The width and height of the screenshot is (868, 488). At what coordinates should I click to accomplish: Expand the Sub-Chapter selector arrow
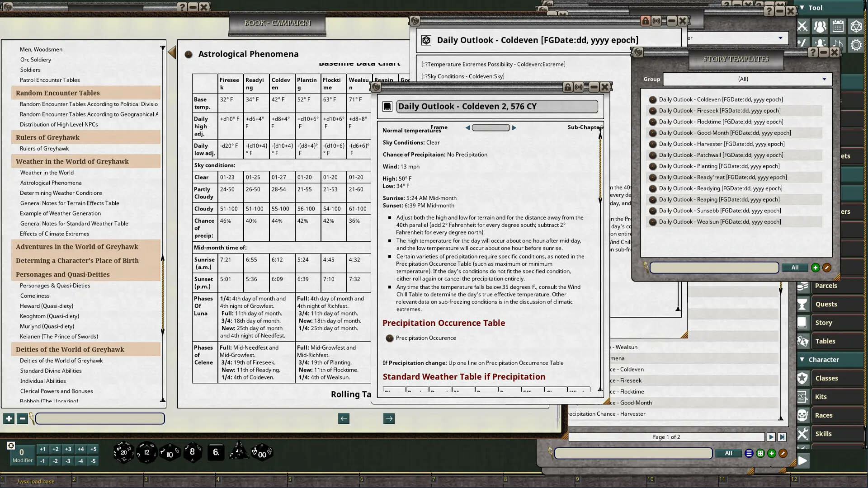tap(514, 127)
